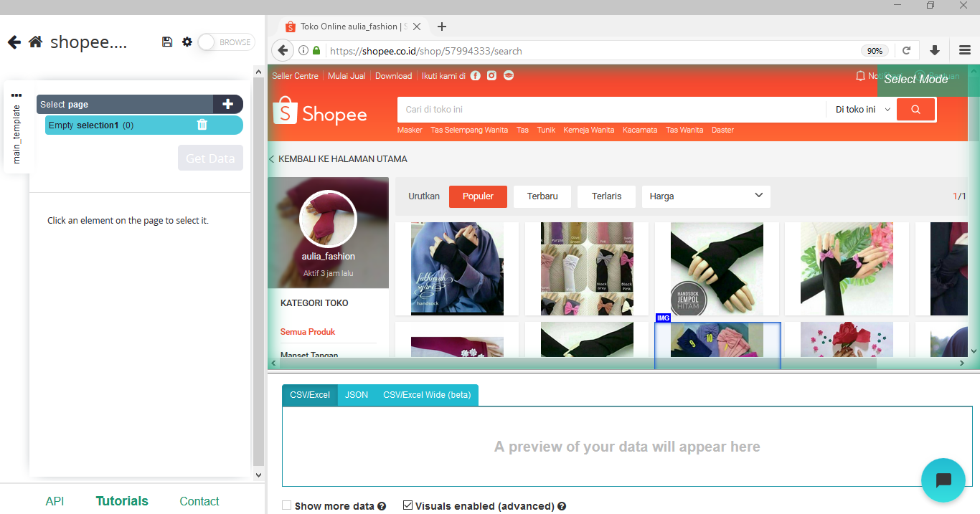980x514 pixels.
Task: Select the 'Select page' command row
Action: click(x=126, y=104)
